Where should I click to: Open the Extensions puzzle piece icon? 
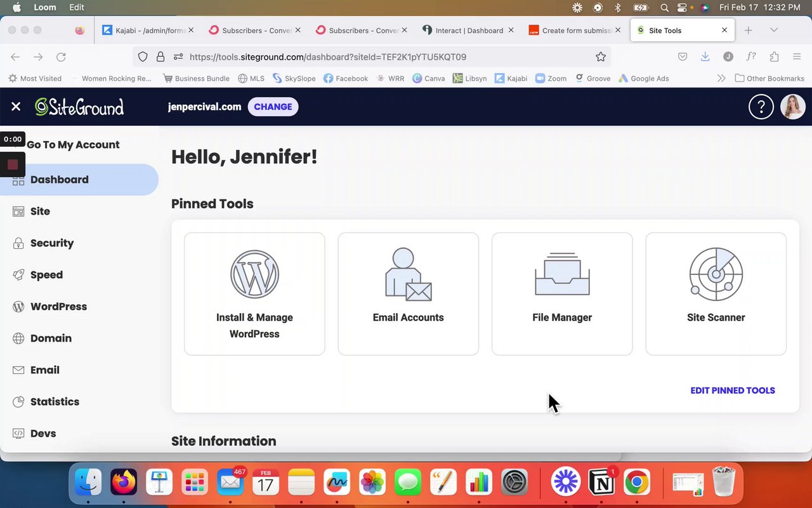click(x=774, y=57)
